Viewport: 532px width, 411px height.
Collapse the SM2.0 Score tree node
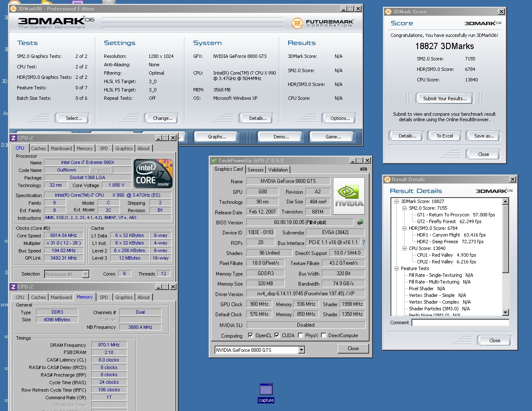pos(404,208)
